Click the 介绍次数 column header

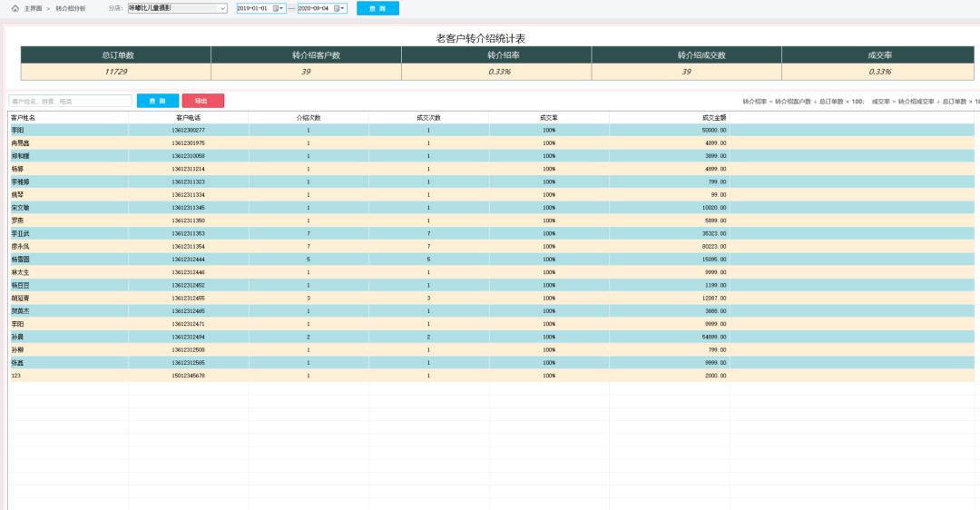click(x=309, y=118)
